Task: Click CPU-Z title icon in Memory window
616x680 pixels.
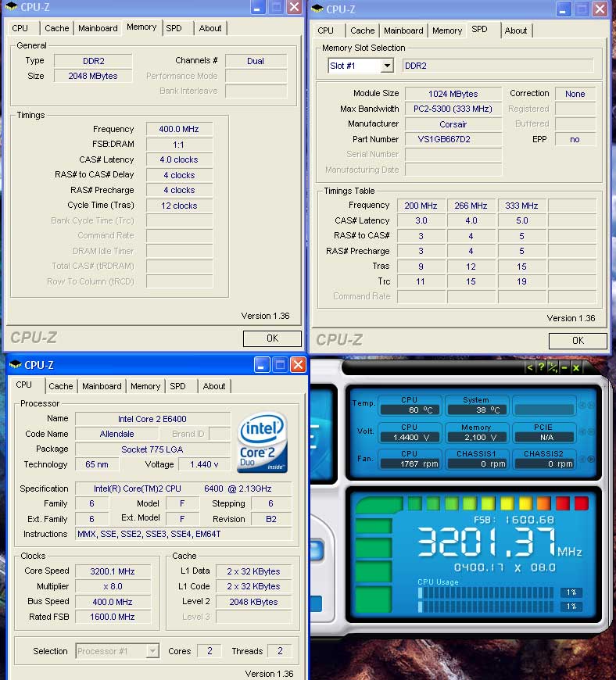Action: (11, 7)
